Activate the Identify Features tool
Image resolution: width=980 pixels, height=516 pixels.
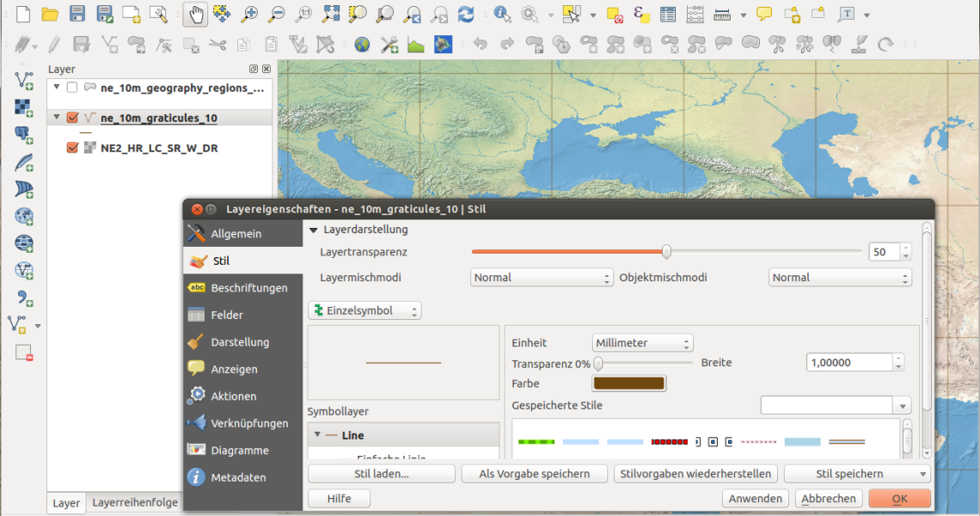502,14
